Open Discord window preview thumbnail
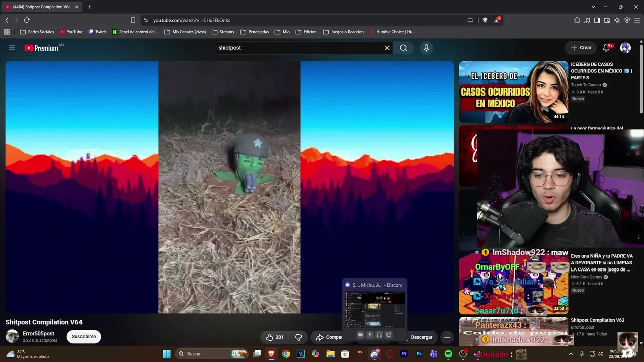The height and width of the screenshot is (362, 644). (x=374, y=310)
